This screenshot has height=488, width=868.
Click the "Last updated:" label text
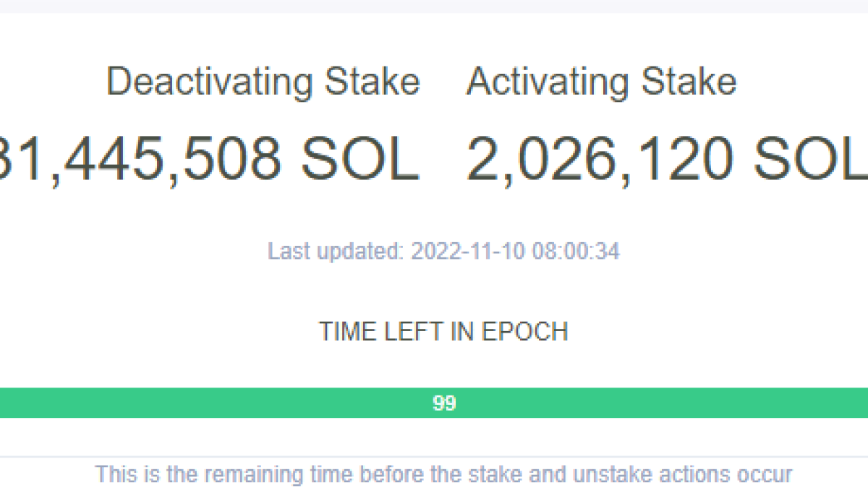click(x=336, y=252)
